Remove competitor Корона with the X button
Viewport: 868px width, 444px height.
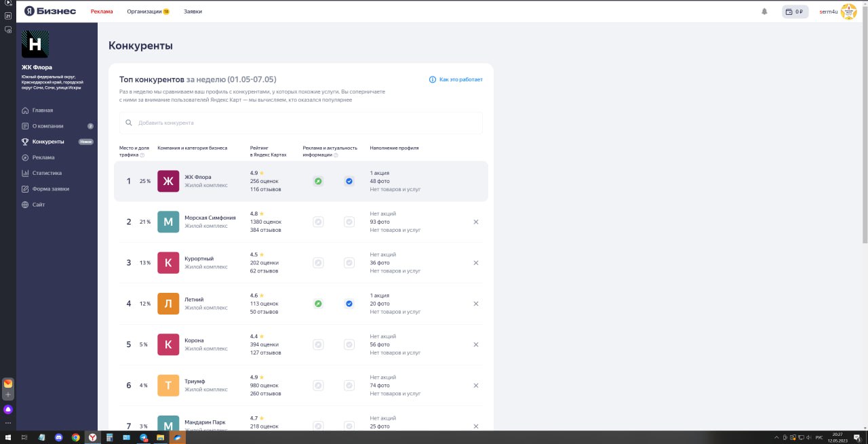tap(476, 344)
